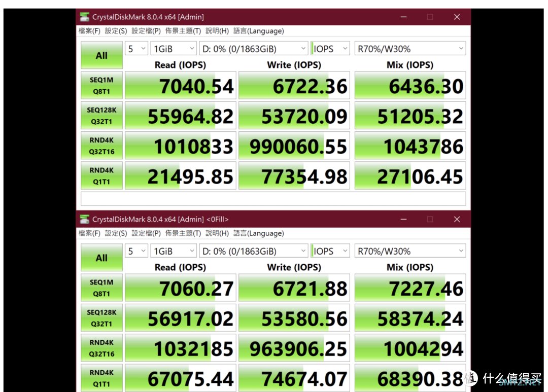
Task: Open 說明(H) menu in top window
Action: click(x=217, y=31)
